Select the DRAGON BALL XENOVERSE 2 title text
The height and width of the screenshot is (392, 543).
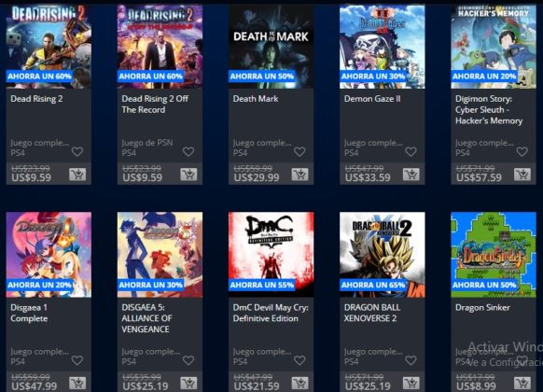point(372,313)
